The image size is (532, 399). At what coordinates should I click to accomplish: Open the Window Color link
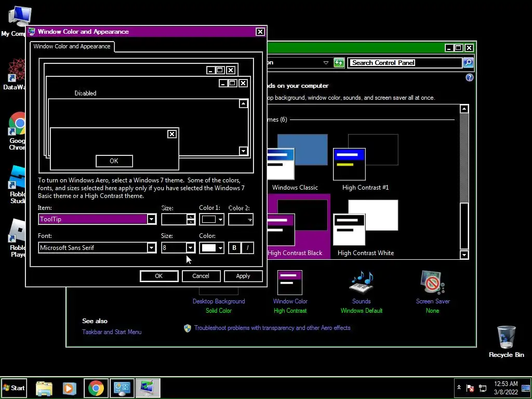click(290, 301)
